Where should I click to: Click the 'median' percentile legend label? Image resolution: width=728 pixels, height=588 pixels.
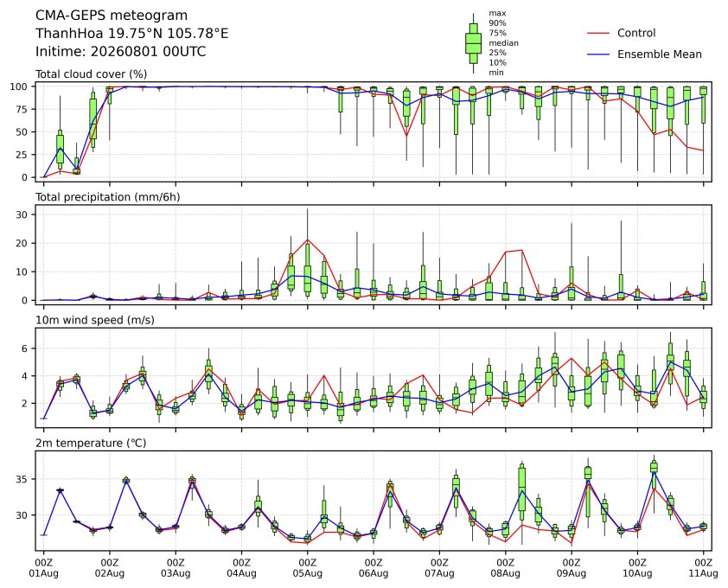click(x=503, y=43)
